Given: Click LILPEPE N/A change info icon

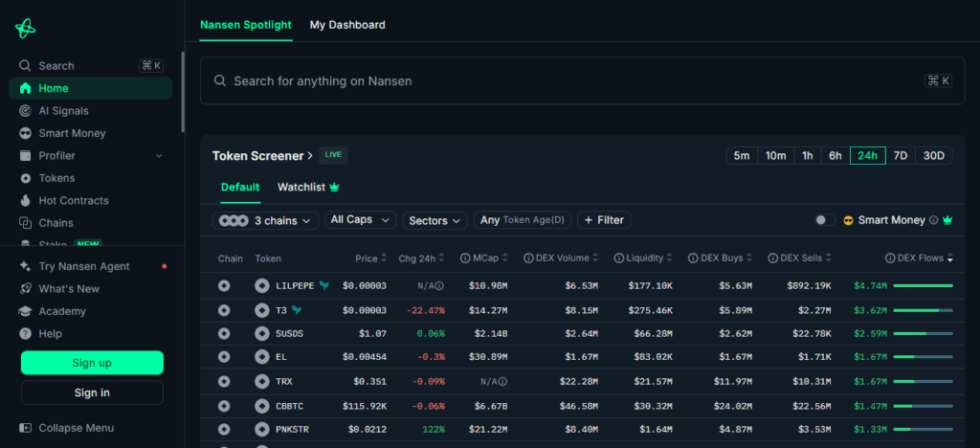Looking at the screenshot, I should click(x=439, y=285).
